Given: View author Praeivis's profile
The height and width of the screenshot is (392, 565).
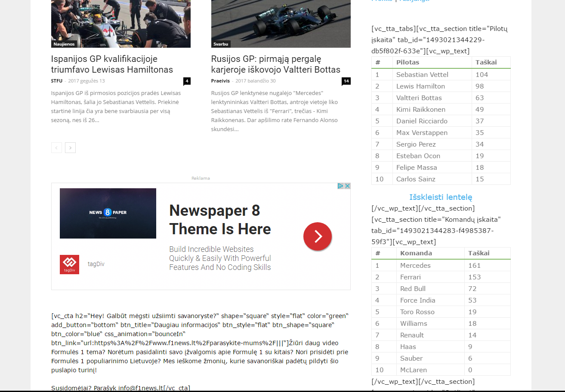Looking at the screenshot, I should coord(220,81).
